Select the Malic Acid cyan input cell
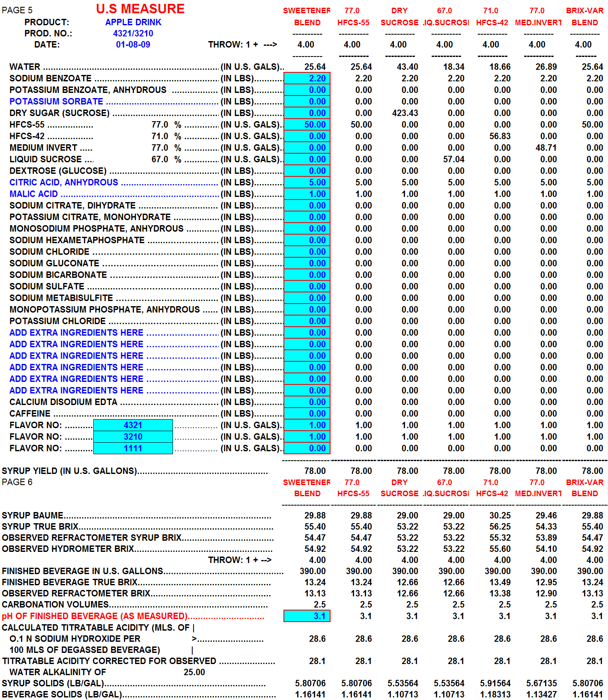Viewport: 608px width, 700px height. (307, 194)
